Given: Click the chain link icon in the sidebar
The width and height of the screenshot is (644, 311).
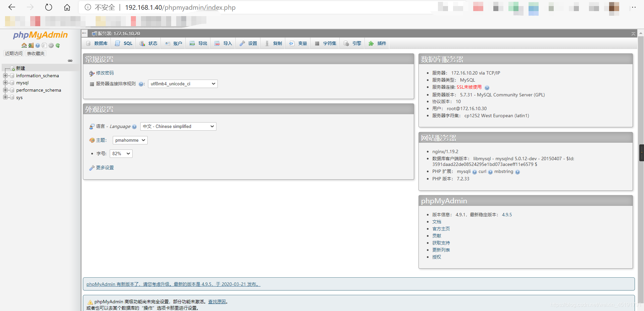Looking at the screenshot, I should coord(70,61).
